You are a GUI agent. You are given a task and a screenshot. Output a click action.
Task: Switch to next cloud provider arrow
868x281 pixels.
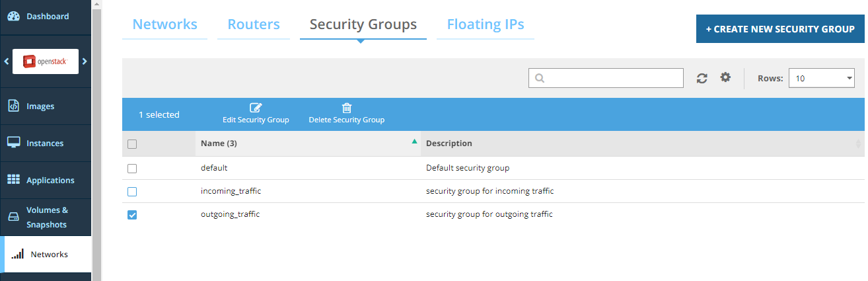point(85,61)
